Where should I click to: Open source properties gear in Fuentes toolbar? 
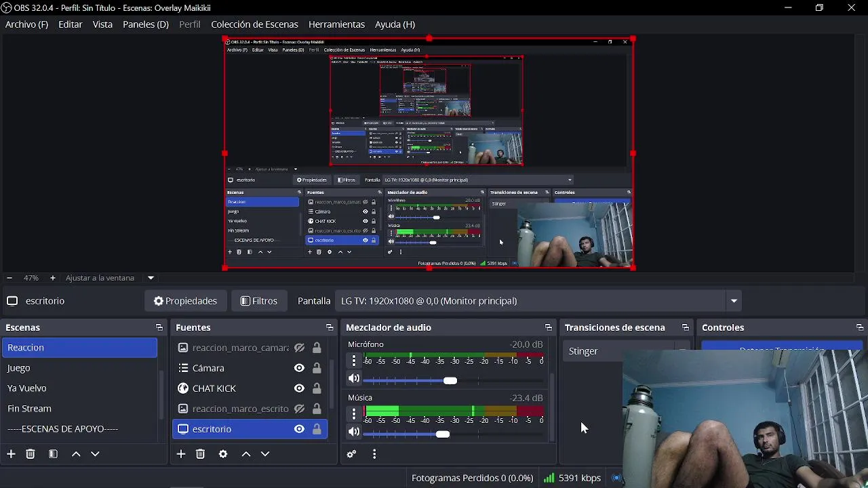pos(223,454)
